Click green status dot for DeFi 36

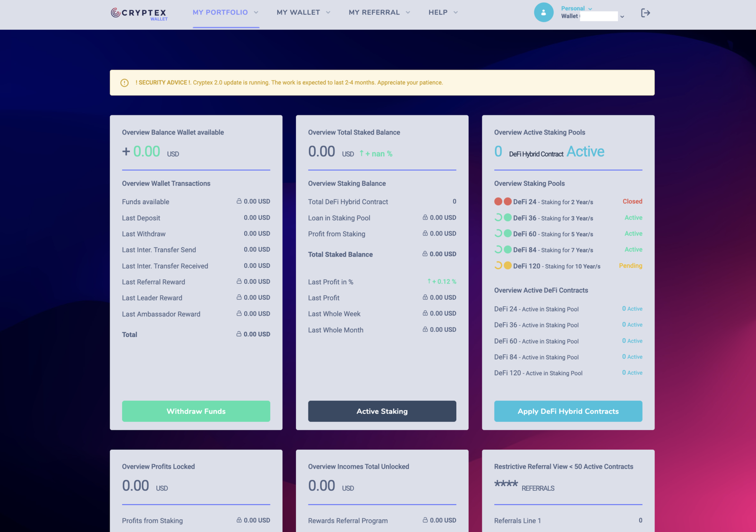(x=507, y=217)
